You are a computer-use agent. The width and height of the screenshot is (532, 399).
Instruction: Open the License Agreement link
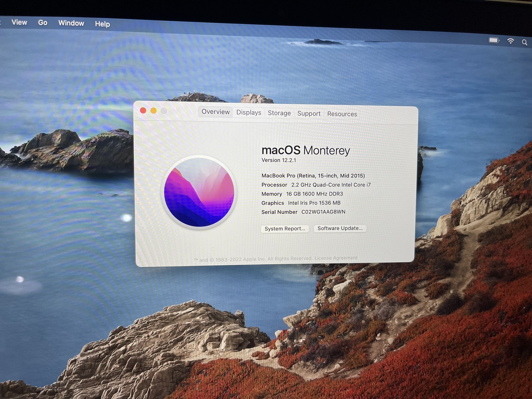click(335, 258)
